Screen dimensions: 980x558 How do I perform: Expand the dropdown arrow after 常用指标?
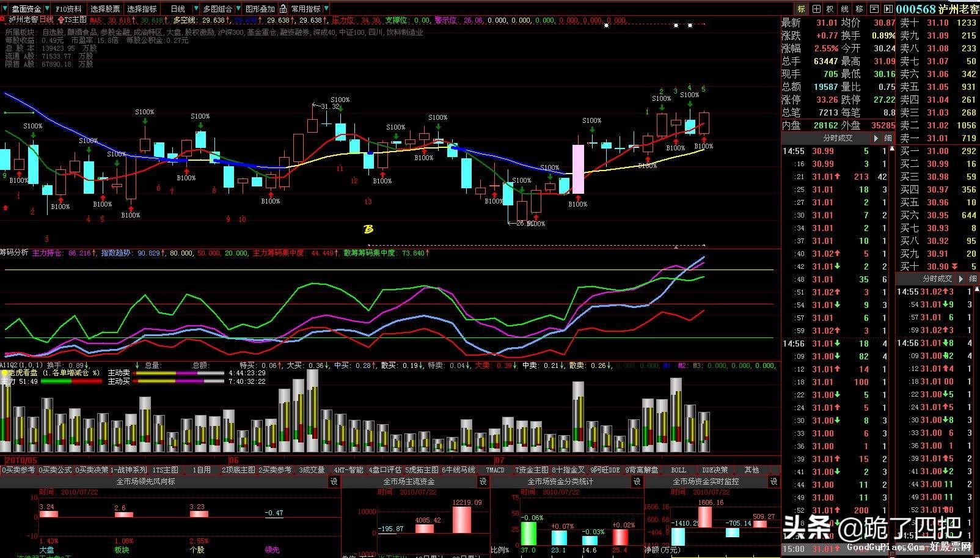(x=326, y=9)
